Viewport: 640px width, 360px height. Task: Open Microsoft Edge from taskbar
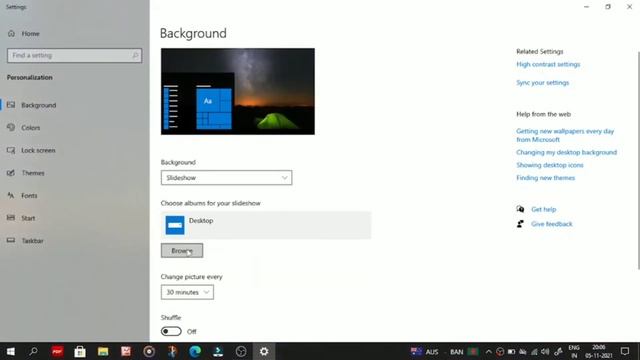pos(195,351)
